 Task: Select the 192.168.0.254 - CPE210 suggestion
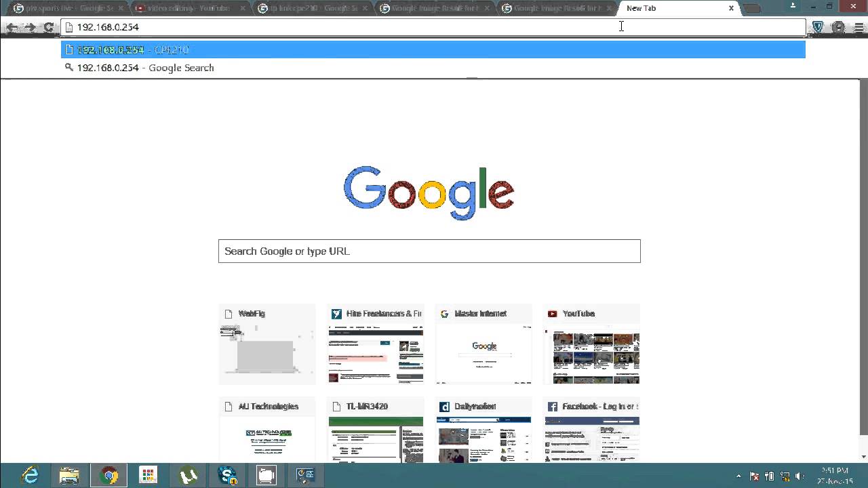point(433,49)
